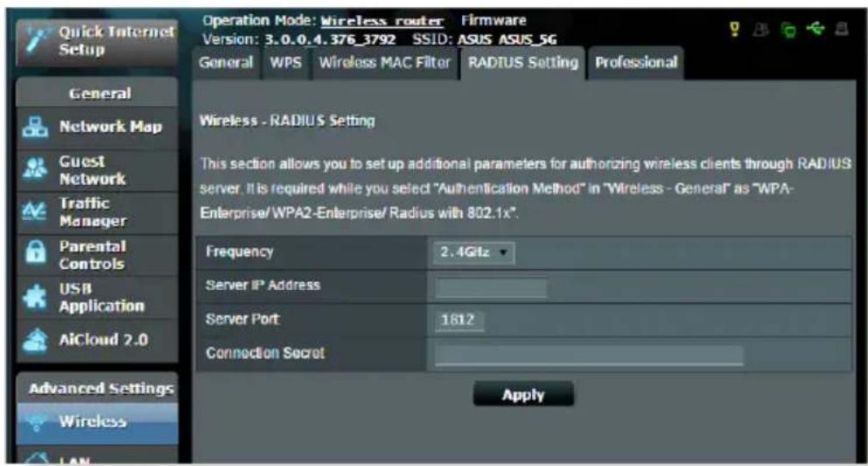Click the Wireless - RADIUS Setting heading
Screen dimensions: 868x466
click(x=287, y=120)
